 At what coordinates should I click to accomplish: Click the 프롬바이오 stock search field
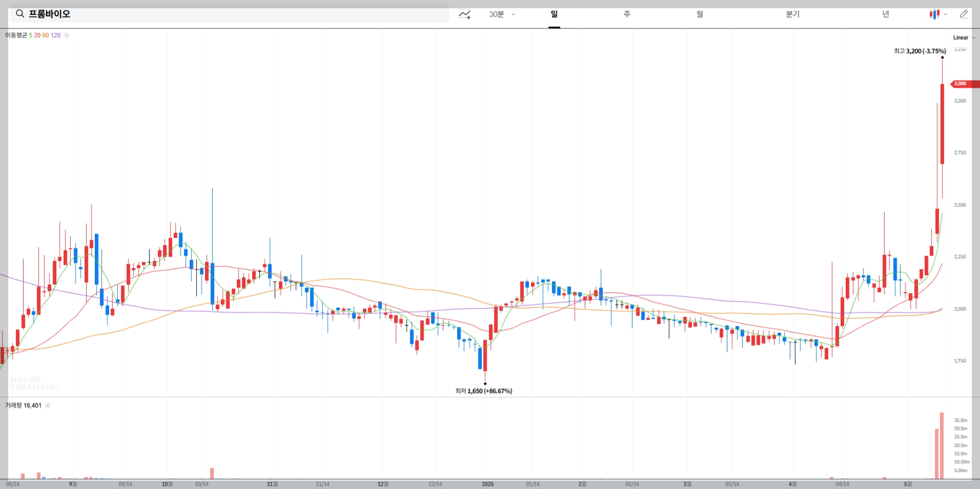pos(230,14)
